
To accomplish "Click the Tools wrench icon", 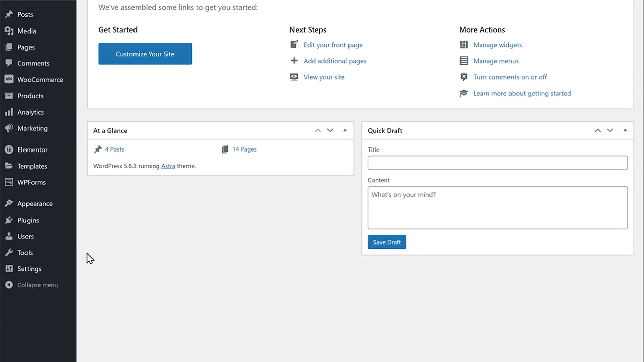I will [x=9, y=252].
